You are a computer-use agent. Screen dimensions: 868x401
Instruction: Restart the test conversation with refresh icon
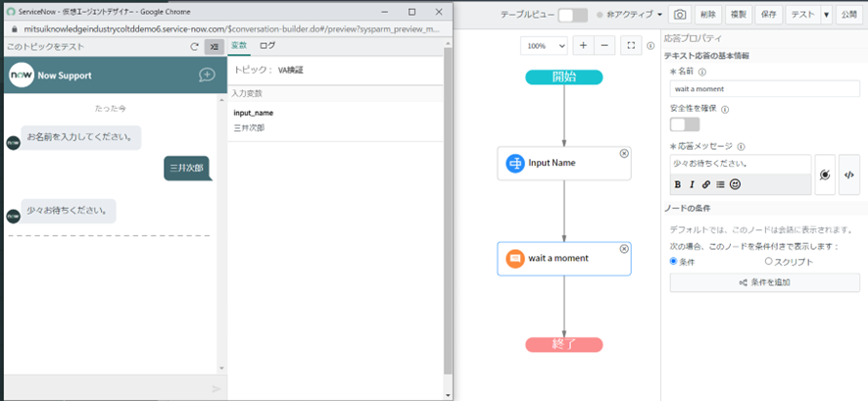(x=194, y=47)
